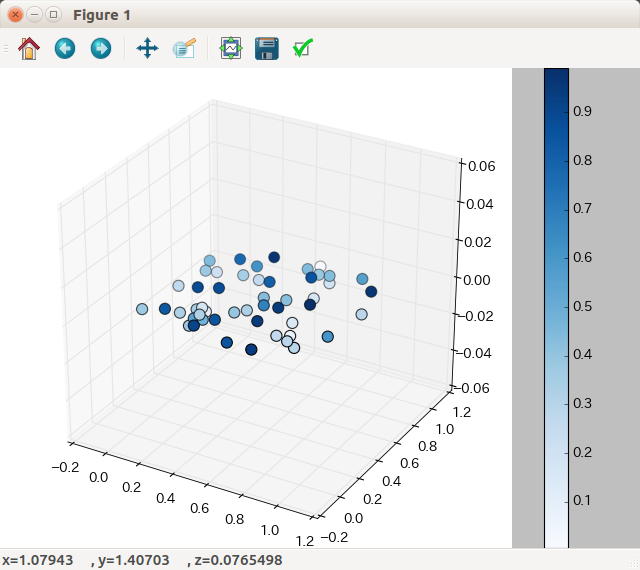Click the colorbar tick label 0.1
The height and width of the screenshot is (570, 640).
[582, 501]
